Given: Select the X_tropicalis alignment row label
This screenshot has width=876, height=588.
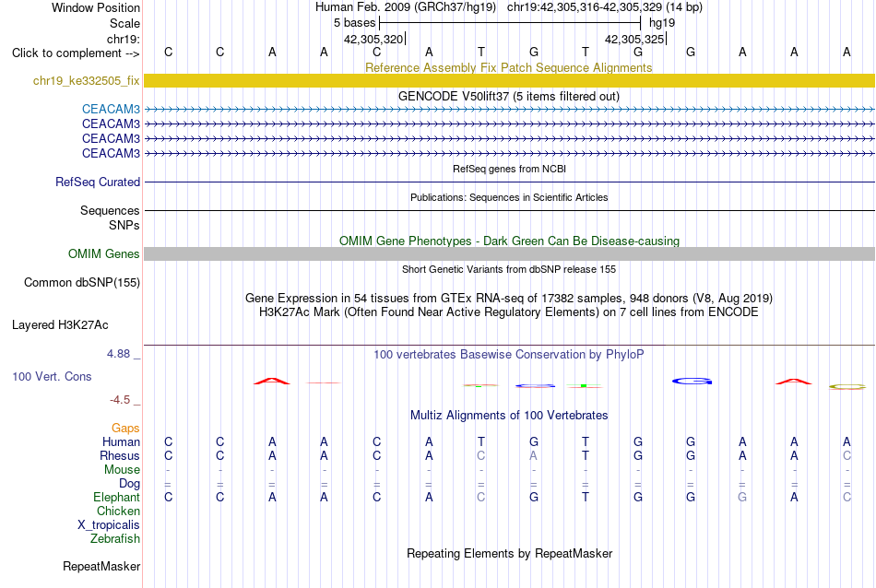Looking at the screenshot, I should pyautogui.click(x=109, y=525).
